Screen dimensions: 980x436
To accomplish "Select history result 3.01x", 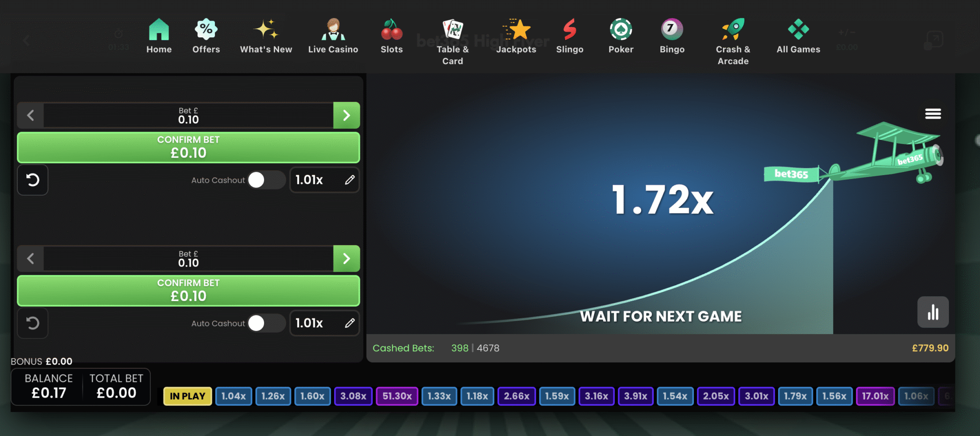I will click(757, 396).
